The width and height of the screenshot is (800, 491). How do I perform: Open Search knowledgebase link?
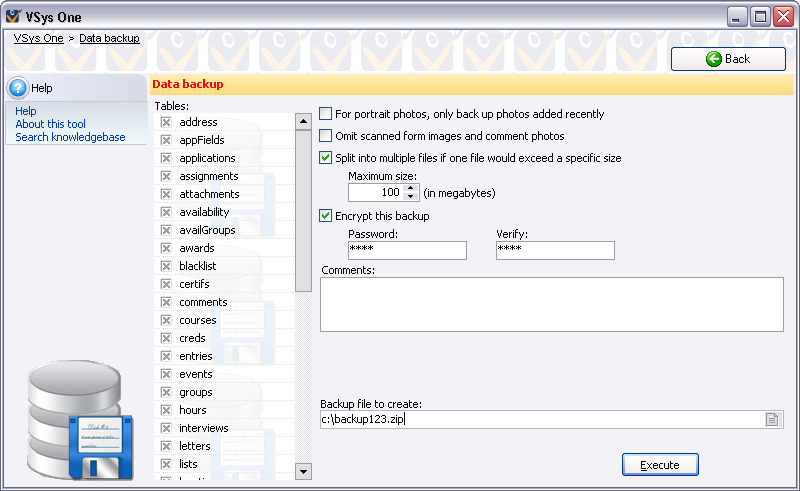click(70, 137)
